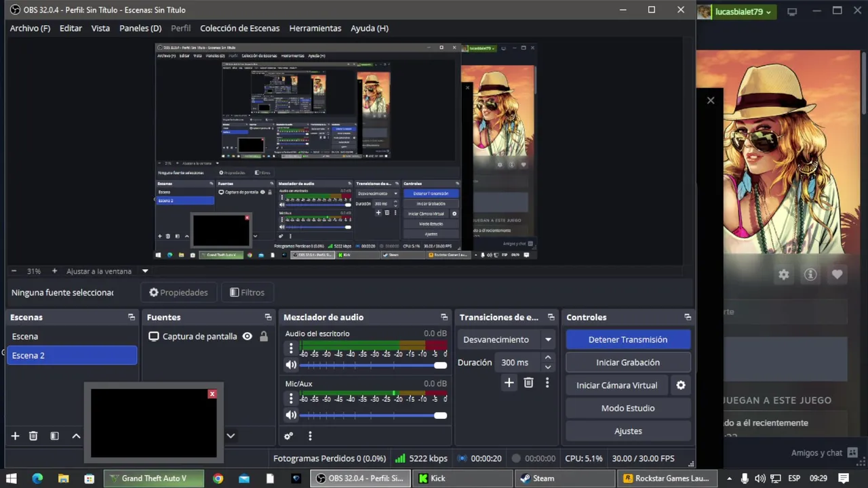Open the Colección de Escenas menu
This screenshot has width=868, height=488.
[239, 28]
